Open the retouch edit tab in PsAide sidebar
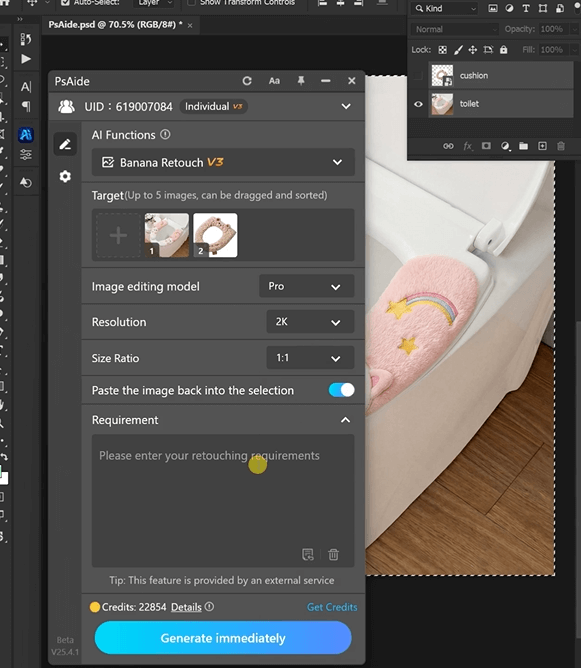 [x=65, y=144]
